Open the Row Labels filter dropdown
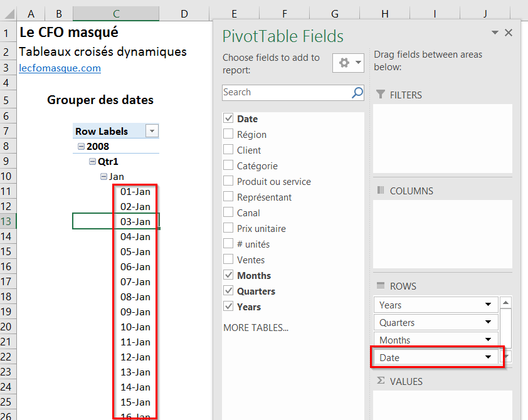The image size is (528, 420). (152, 131)
